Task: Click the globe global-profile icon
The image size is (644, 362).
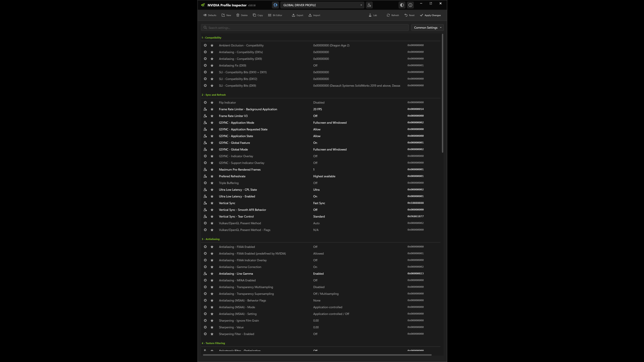Action: (275, 5)
